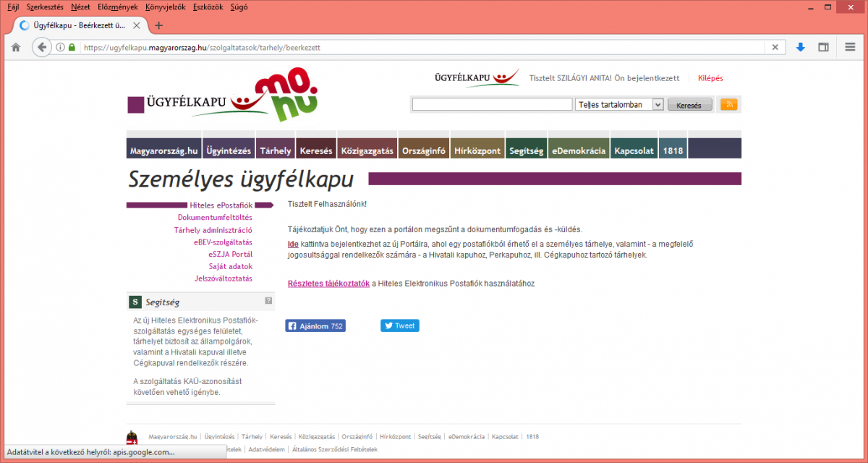Open the Magyarország.hu navigation tab
Viewport: 868px width, 463px height.
click(163, 148)
